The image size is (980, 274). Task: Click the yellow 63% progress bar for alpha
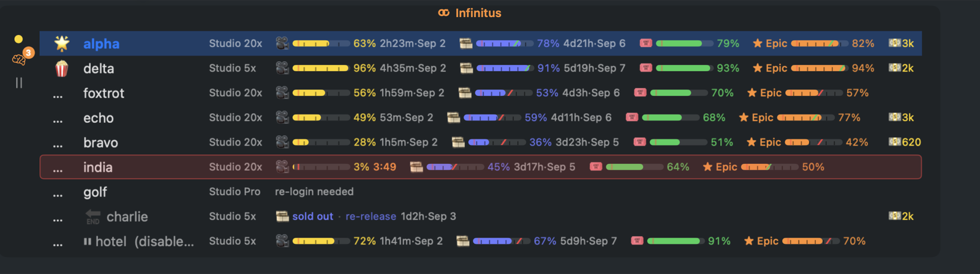point(321,43)
